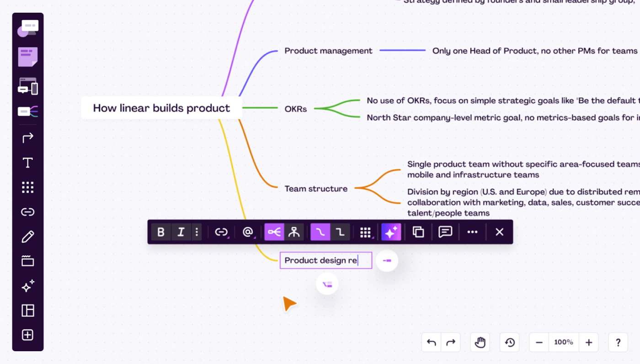The height and width of the screenshot is (364, 640).
Task: Zoom out with the minus button
Action: pos(539,342)
